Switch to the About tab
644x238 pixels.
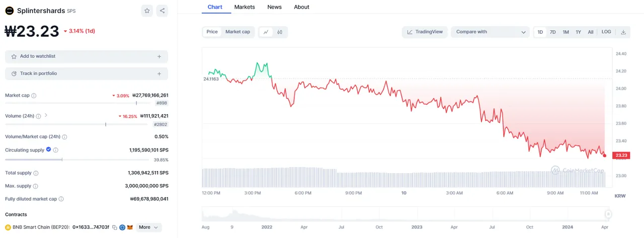pos(301,7)
